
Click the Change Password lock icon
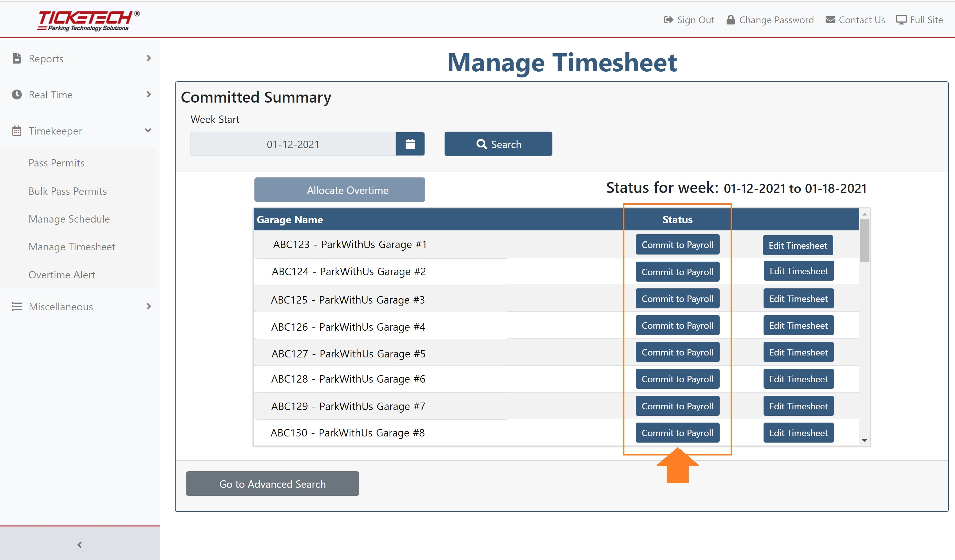tap(730, 20)
